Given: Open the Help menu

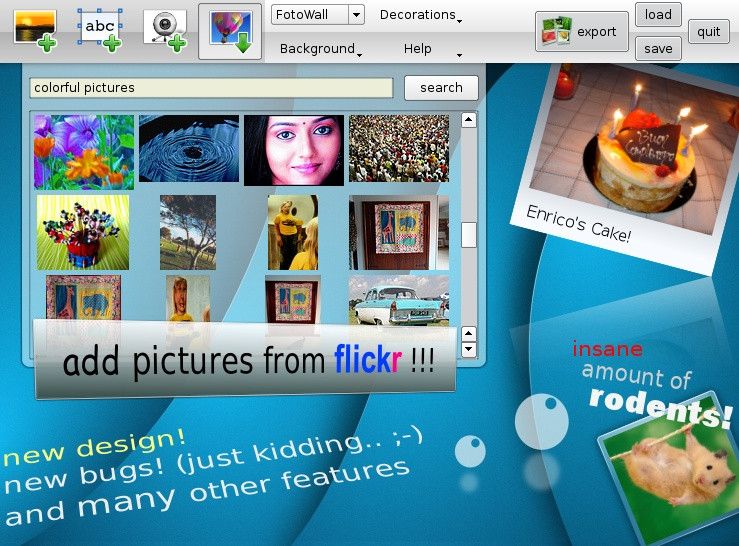Looking at the screenshot, I should [x=418, y=49].
